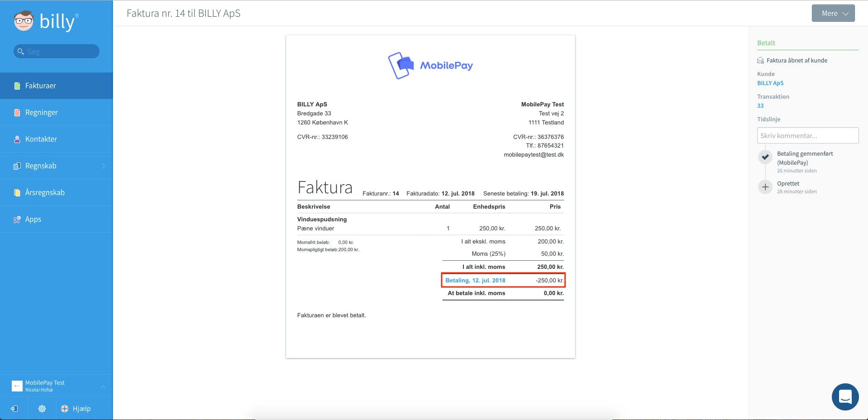Click 'CVR-nr.: 33239106' text
Screen dimensions: 868x420
coord(322,137)
